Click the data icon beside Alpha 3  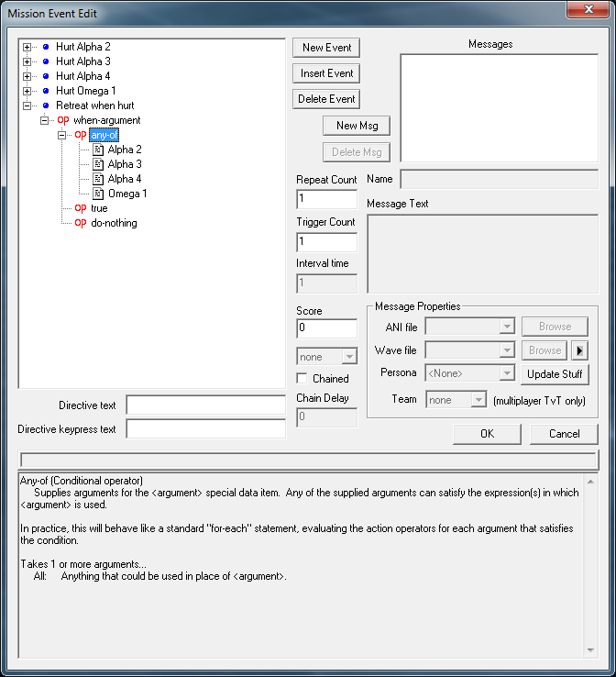point(98,164)
